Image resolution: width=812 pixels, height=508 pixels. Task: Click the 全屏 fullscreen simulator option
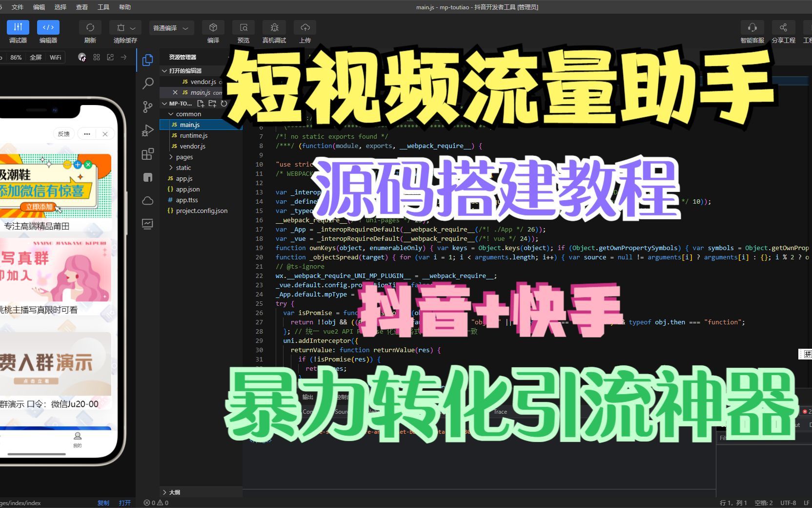coord(36,57)
